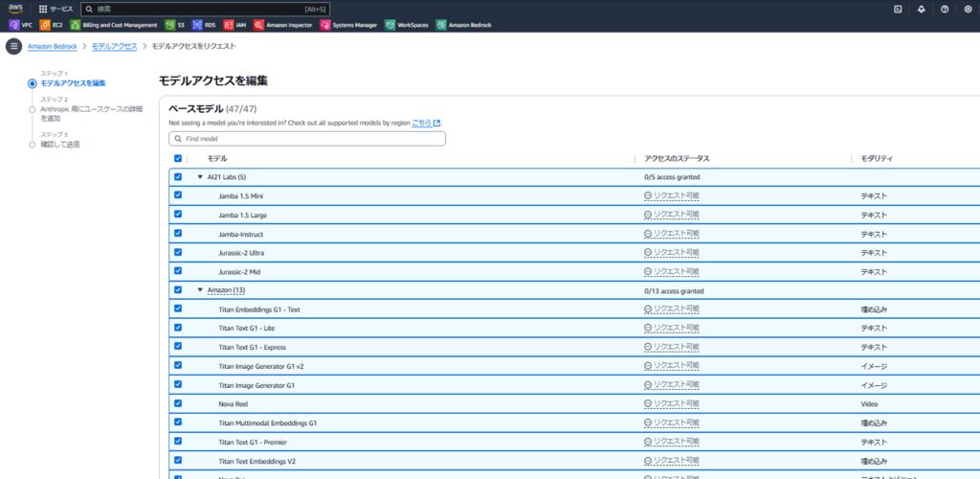Uncheck the Jamba 1.5 Large checkbox
980x479 pixels.
pos(178,214)
